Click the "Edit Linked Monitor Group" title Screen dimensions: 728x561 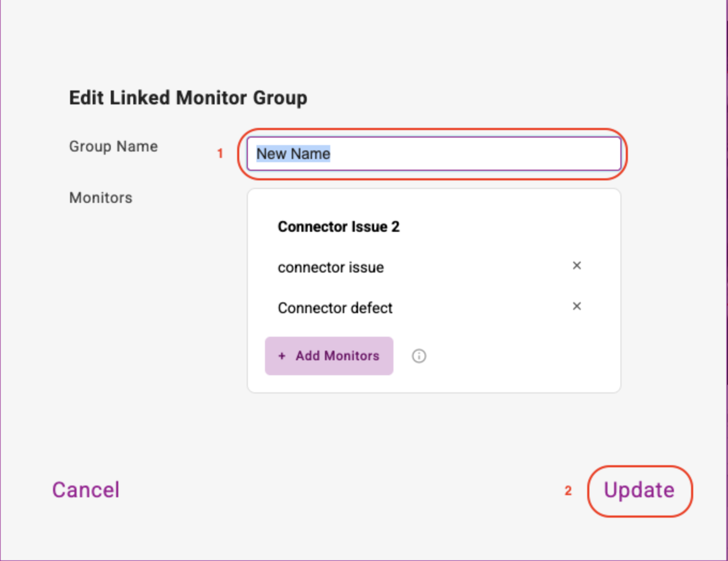coord(188,98)
